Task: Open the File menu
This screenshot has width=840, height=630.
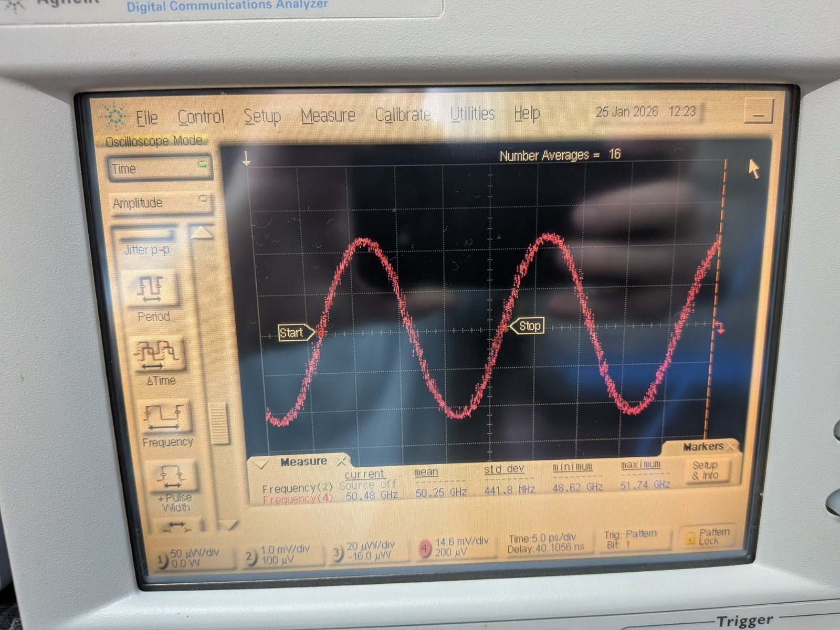Action: pyautogui.click(x=146, y=118)
